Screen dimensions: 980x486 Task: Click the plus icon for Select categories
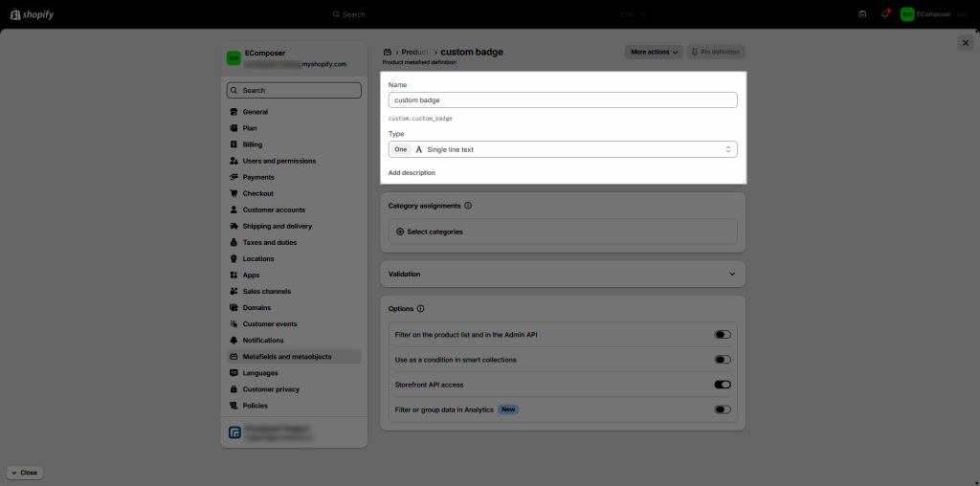click(400, 232)
